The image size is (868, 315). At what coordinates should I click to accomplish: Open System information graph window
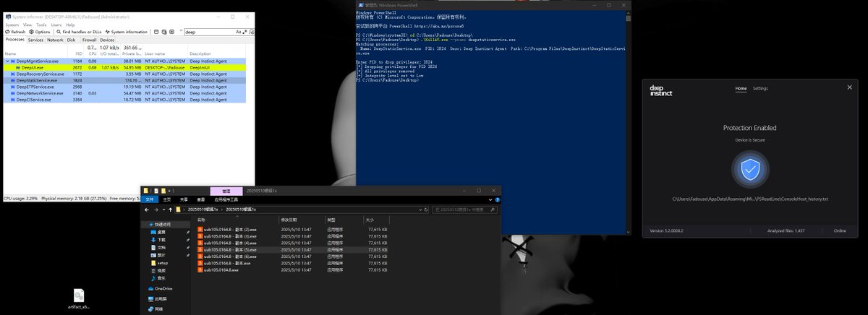(126, 32)
